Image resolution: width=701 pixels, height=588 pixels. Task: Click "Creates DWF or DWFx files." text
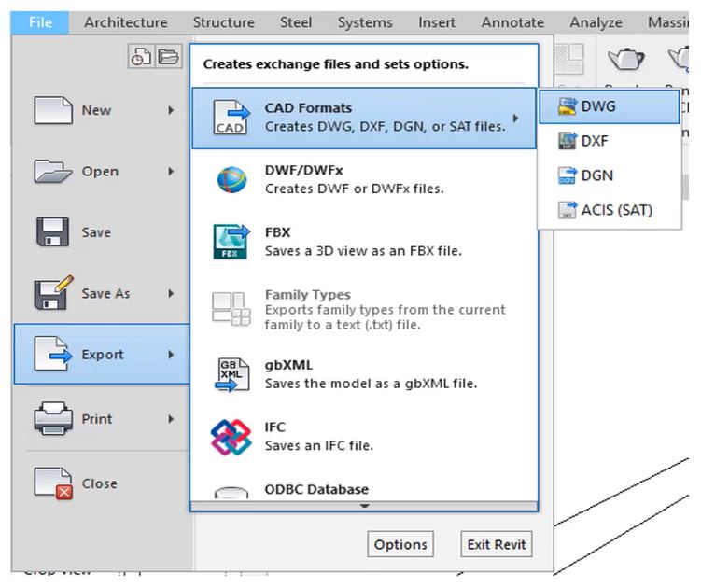pyautogui.click(x=355, y=189)
